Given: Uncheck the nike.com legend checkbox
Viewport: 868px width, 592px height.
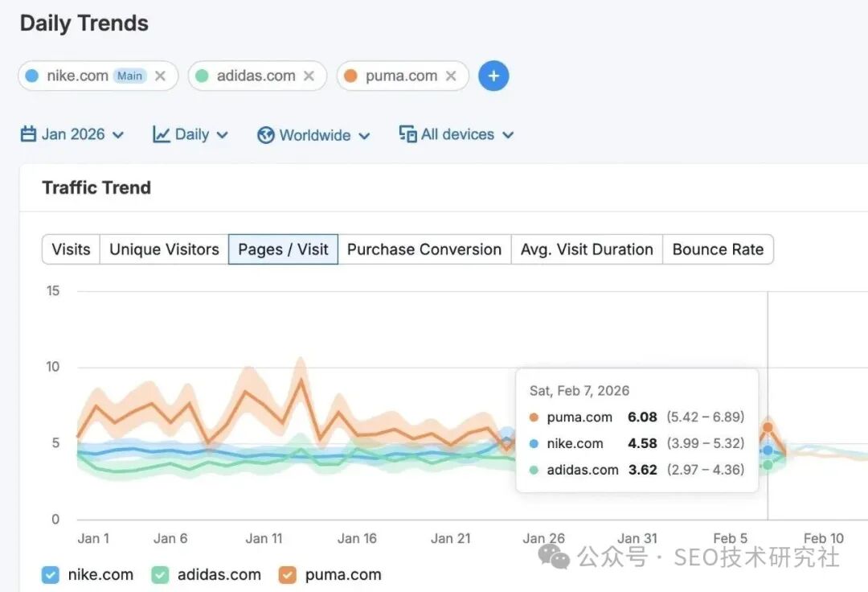Looking at the screenshot, I should coord(51,575).
